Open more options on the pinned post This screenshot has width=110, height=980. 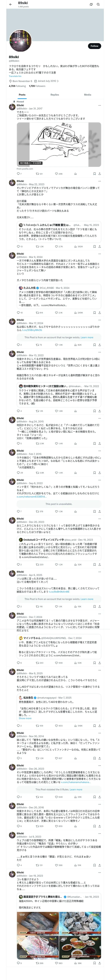(x=99, y=105)
